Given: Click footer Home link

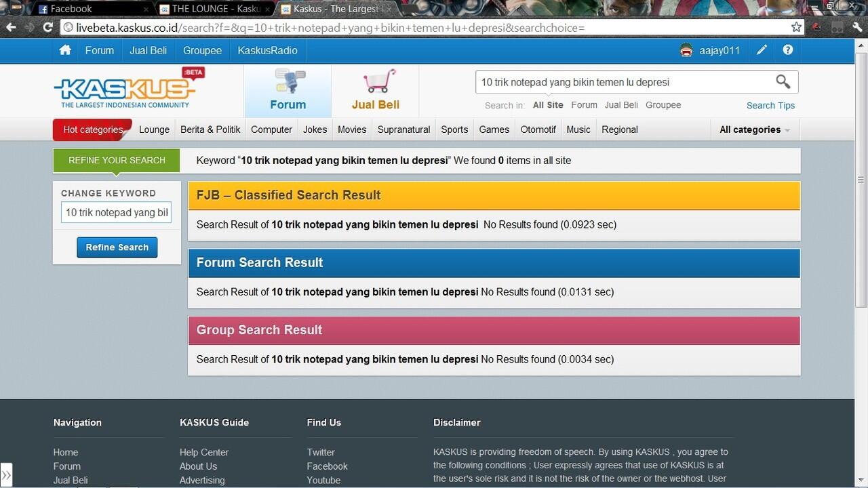Looking at the screenshot, I should (66, 452).
